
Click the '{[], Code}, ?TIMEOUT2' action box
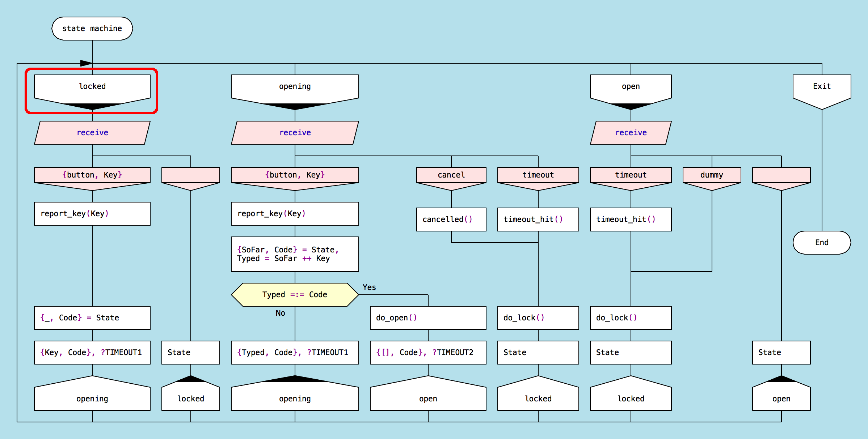pos(428,353)
